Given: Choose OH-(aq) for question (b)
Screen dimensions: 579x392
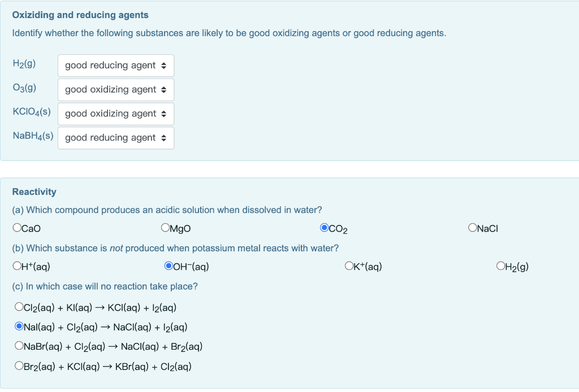Looking at the screenshot, I should click(168, 265).
